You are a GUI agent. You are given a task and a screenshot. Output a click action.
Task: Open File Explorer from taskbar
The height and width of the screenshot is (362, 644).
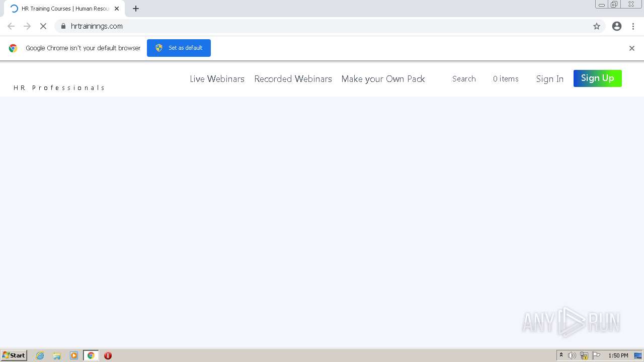57,355
